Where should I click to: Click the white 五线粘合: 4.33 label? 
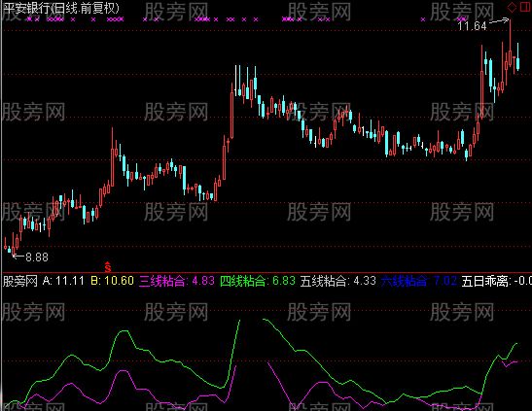(x=338, y=281)
